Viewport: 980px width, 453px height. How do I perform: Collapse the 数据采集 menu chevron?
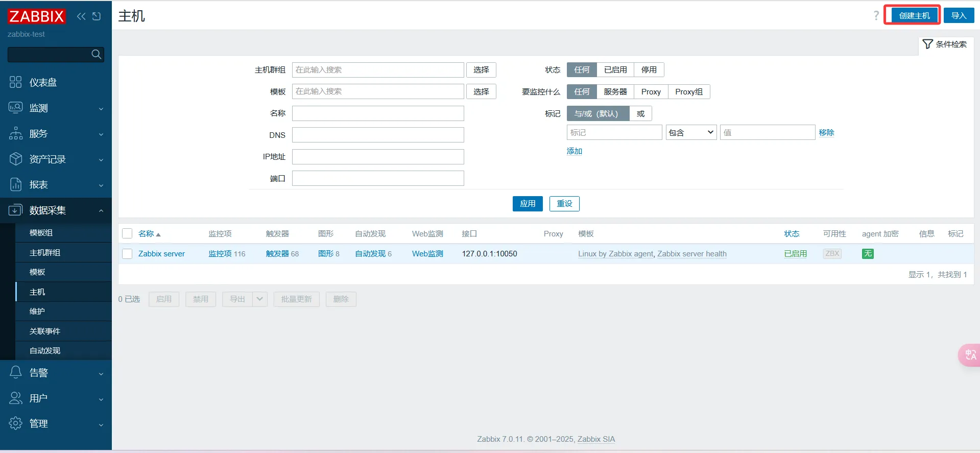pos(101,210)
